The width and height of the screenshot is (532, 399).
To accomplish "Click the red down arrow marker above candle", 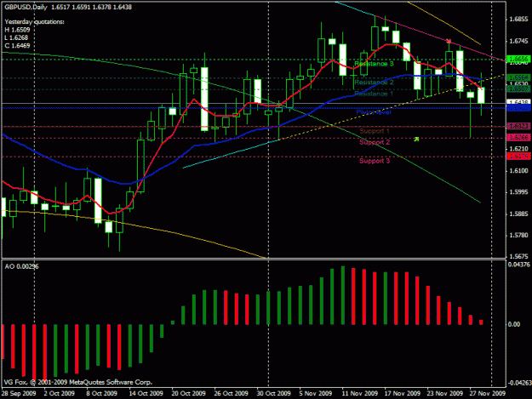I will pyautogui.click(x=449, y=41).
